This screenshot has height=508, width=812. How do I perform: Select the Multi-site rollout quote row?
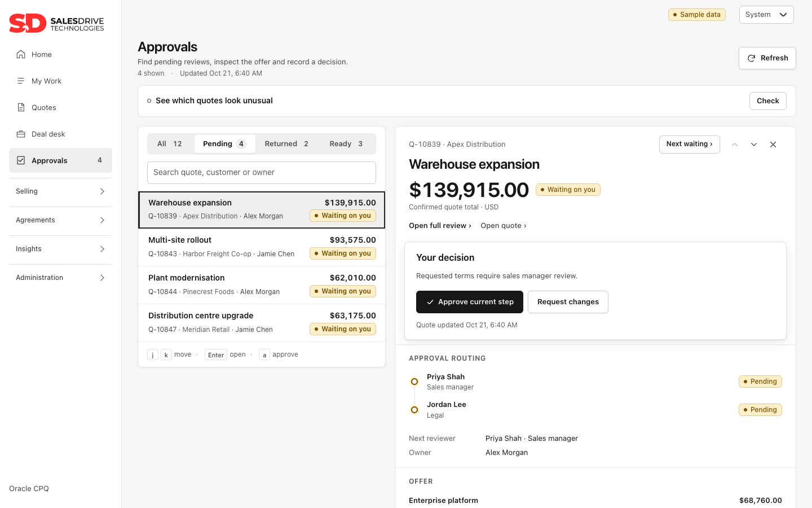pyautogui.click(x=262, y=247)
